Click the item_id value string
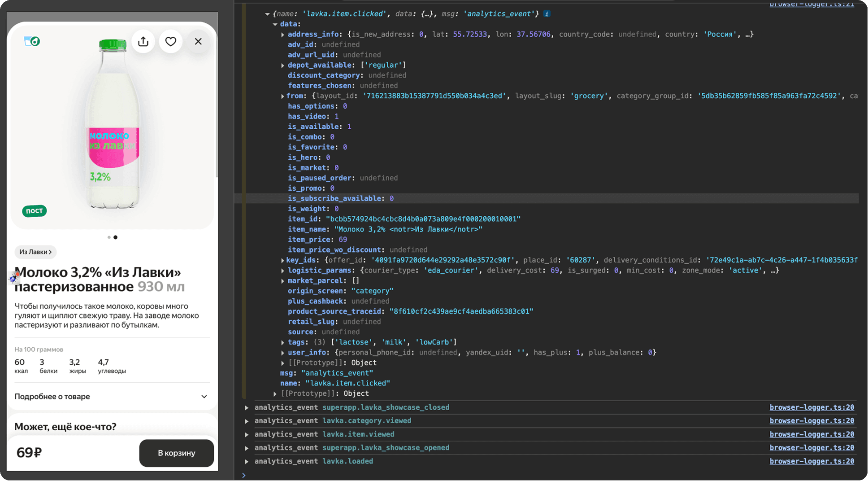This screenshot has height=481, width=868. 423,219
